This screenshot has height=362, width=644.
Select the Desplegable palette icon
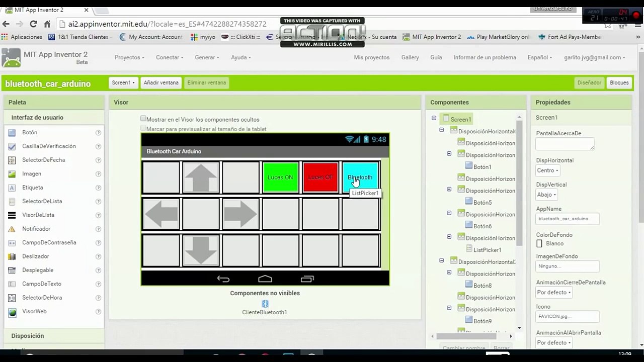pos(12,270)
